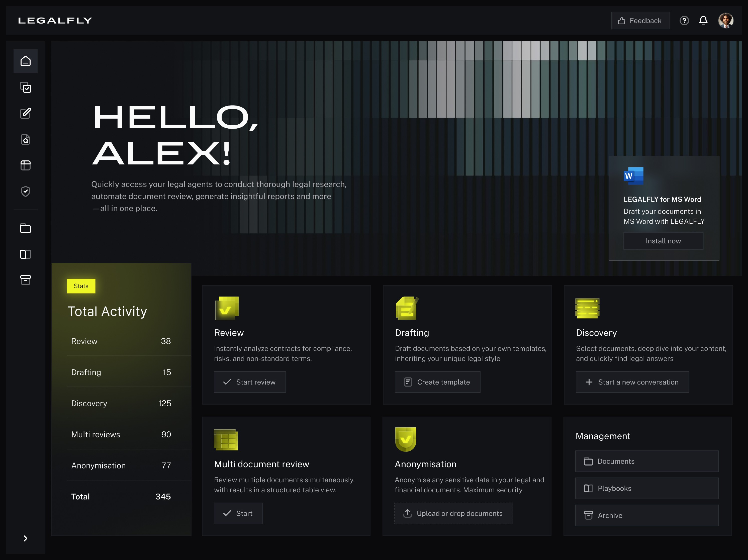Expand the sidebar with bottom chevron

tap(25, 538)
